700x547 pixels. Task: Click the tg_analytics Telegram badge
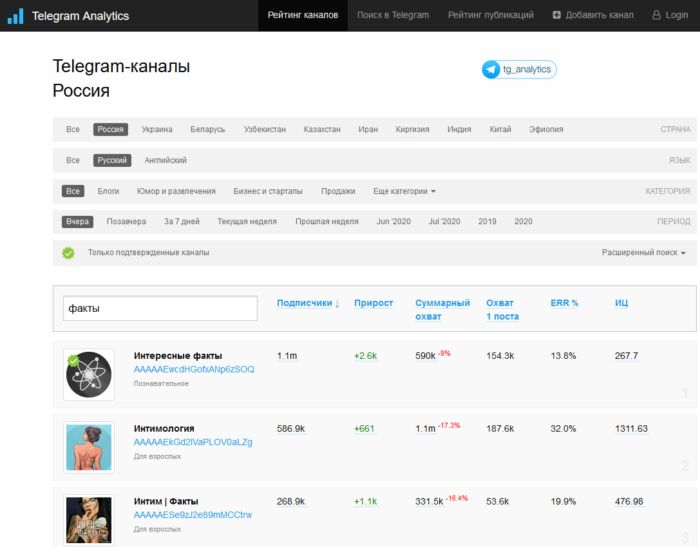click(x=518, y=69)
